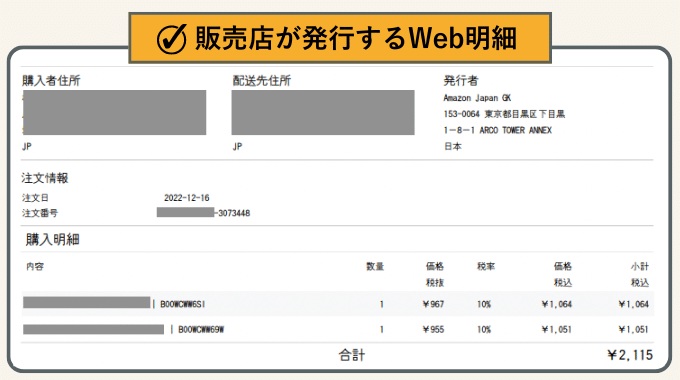
Task: Click the 小計 column header
Action: (640, 266)
